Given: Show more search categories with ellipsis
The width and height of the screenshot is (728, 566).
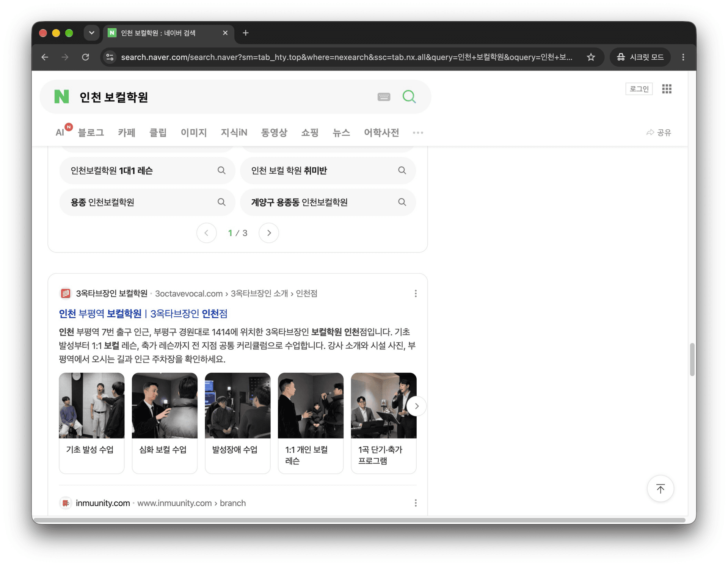Looking at the screenshot, I should tap(418, 133).
